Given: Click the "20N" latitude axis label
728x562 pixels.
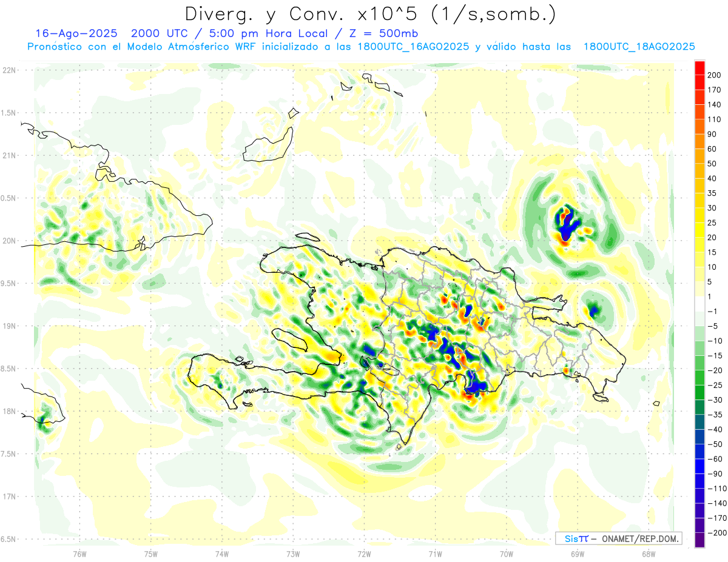Looking at the screenshot, I should point(9,241).
